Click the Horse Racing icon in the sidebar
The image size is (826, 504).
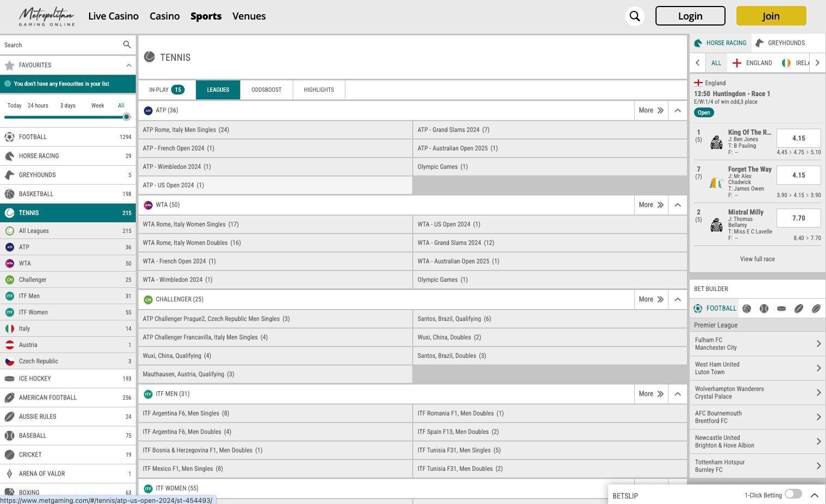(x=9, y=156)
